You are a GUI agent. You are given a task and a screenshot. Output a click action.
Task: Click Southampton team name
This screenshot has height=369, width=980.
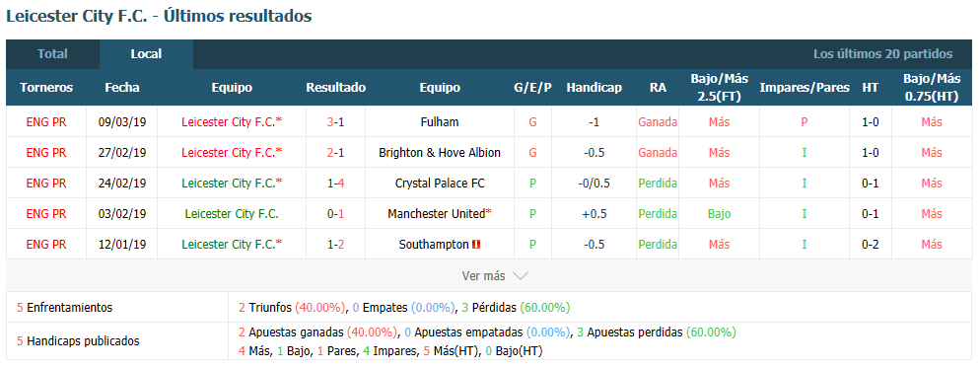[x=434, y=245]
